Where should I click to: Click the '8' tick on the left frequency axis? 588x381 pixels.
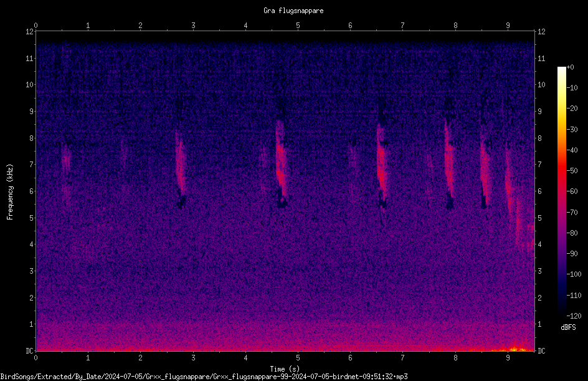[31, 138]
